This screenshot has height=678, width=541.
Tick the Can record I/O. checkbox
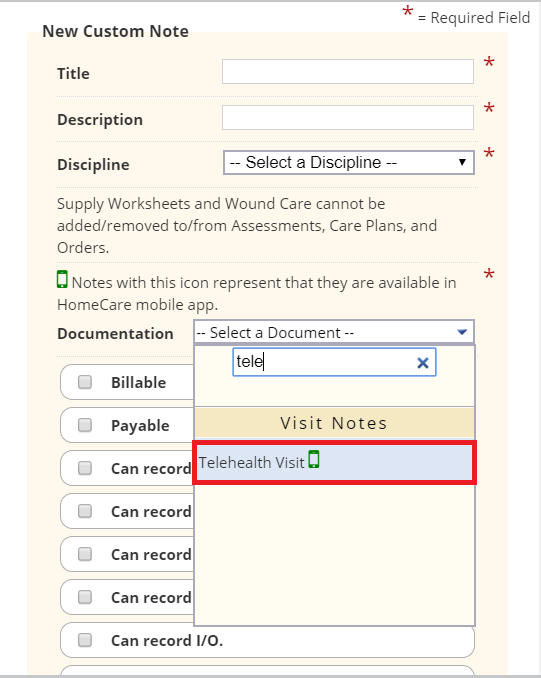point(85,640)
